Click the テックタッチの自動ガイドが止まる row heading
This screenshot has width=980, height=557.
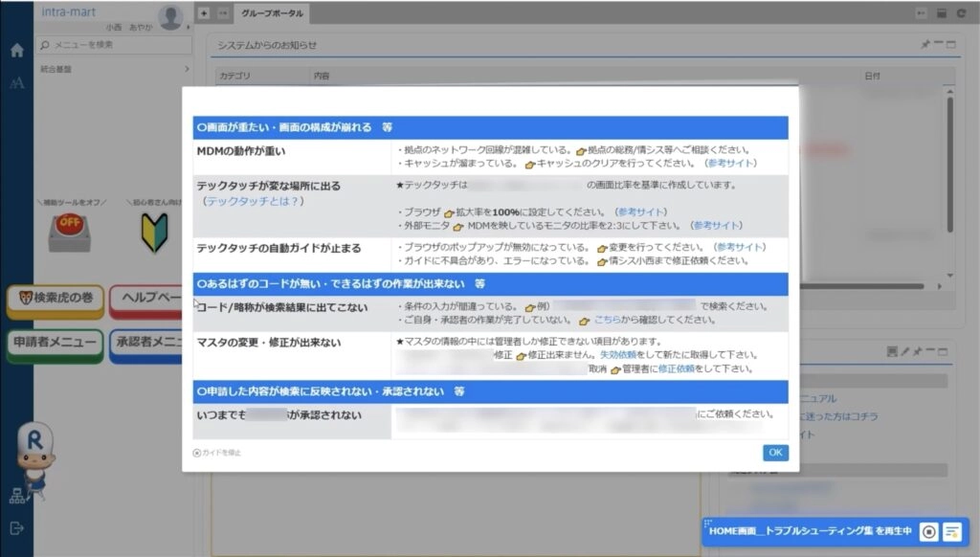click(x=278, y=249)
